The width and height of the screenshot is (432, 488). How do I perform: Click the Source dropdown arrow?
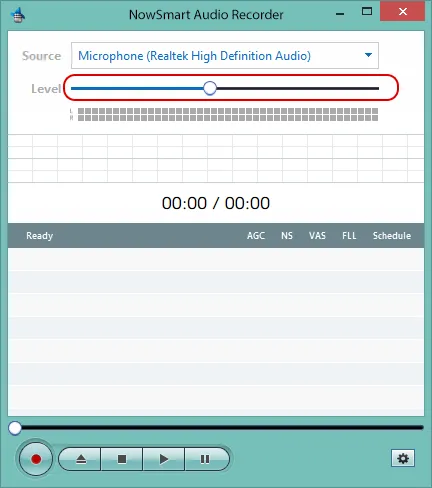(368, 55)
